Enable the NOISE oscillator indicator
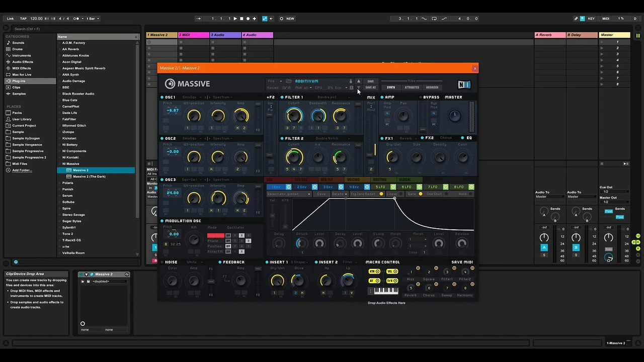644x362 pixels. pyautogui.click(x=162, y=262)
